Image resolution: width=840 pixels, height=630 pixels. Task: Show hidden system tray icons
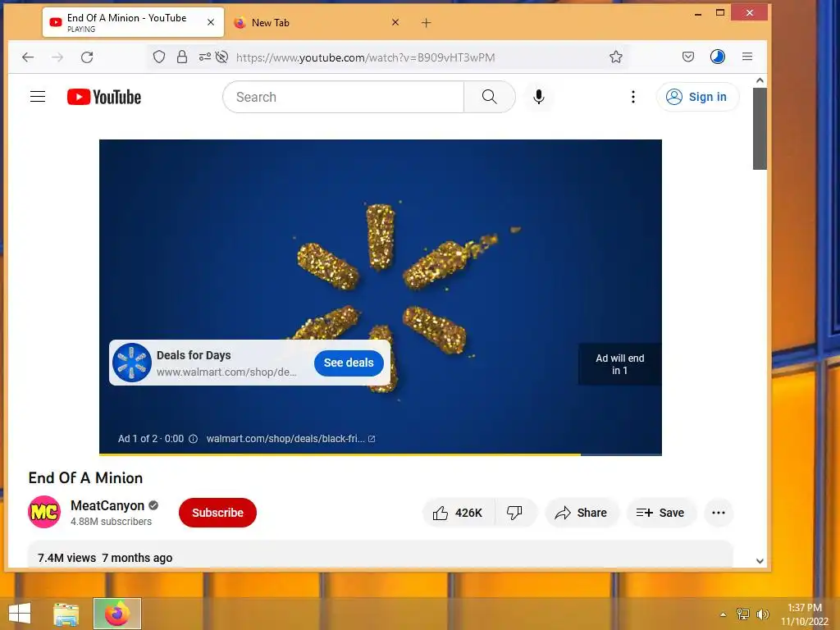coord(724,614)
